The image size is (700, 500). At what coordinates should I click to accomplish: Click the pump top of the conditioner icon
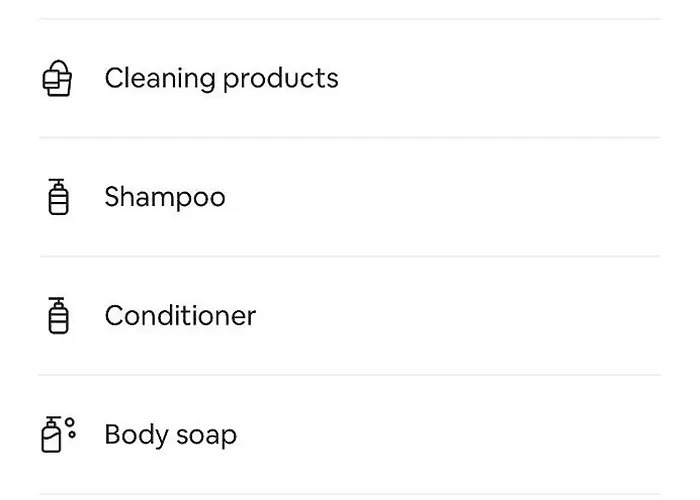[58, 301]
